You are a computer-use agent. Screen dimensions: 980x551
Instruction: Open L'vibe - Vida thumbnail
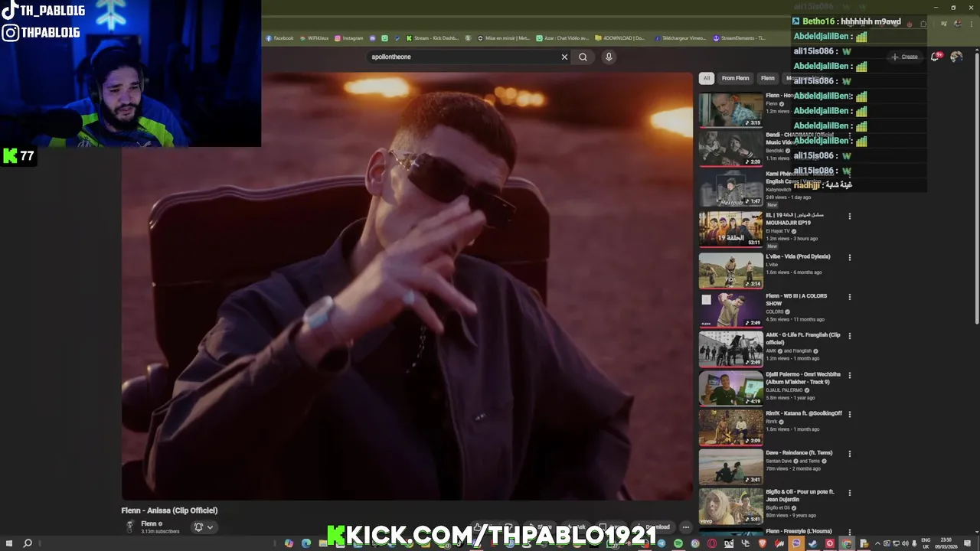click(x=730, y=270)
